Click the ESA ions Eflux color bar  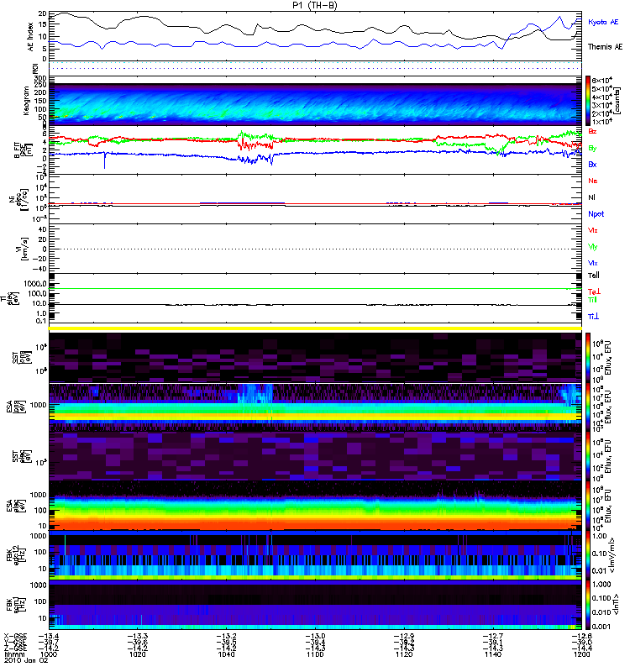tap(588, 407)
